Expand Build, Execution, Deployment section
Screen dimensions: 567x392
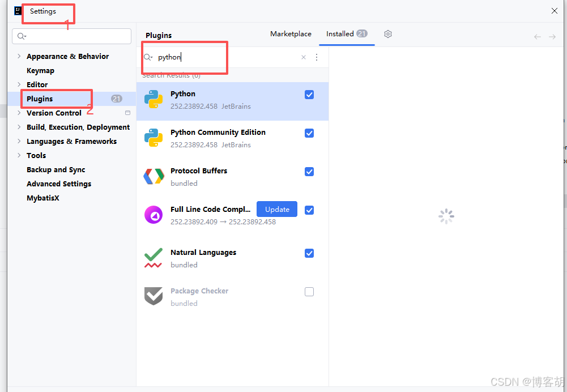click(x=19, y=127)
